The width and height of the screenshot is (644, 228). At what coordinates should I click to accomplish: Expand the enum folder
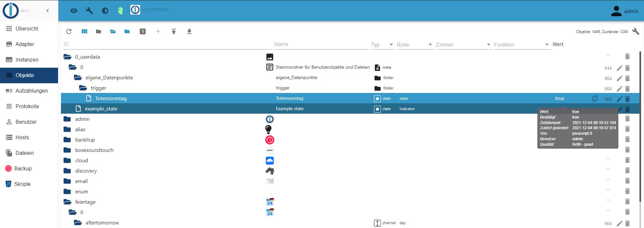pyautogui.click(x=67, y=191)
